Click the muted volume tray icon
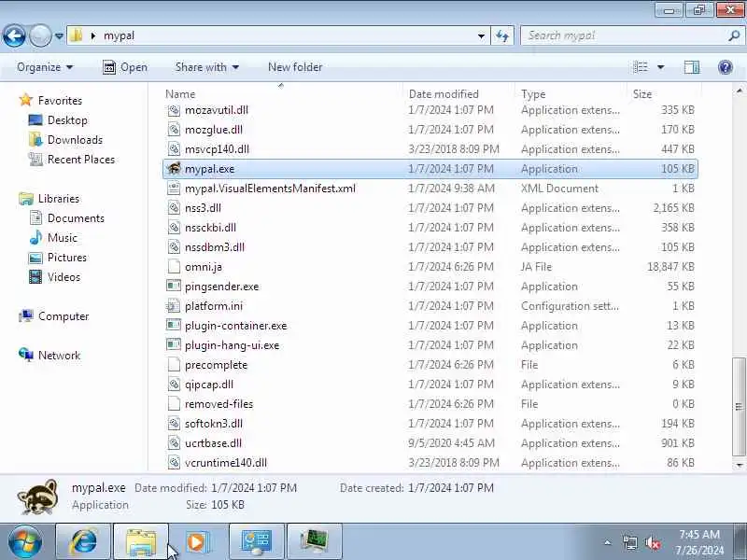The width and height of the screenshot is (747, 560). tap(653, 542)
